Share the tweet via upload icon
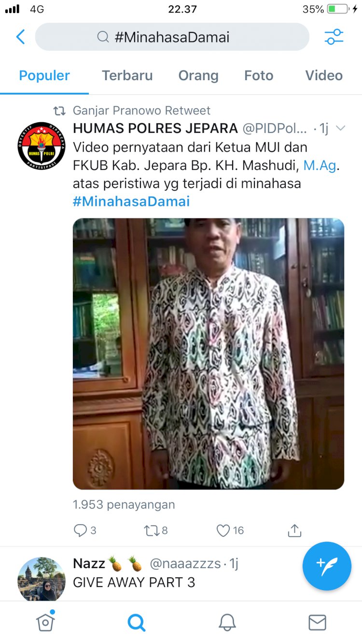 pos(294,530)
